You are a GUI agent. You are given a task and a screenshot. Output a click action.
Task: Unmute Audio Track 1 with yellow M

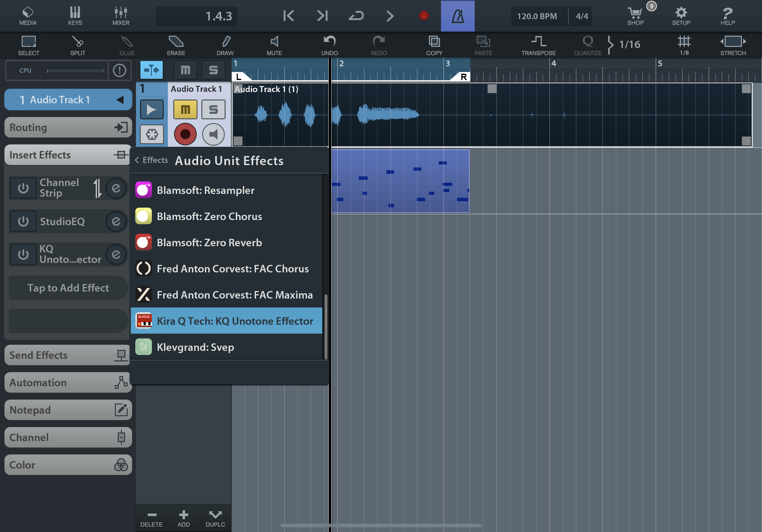point(185,109)
